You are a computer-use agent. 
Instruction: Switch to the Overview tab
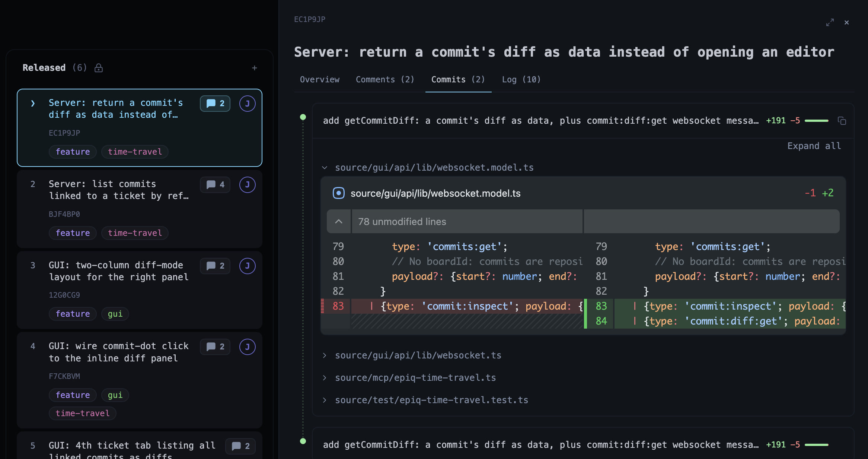click(320, 79)
